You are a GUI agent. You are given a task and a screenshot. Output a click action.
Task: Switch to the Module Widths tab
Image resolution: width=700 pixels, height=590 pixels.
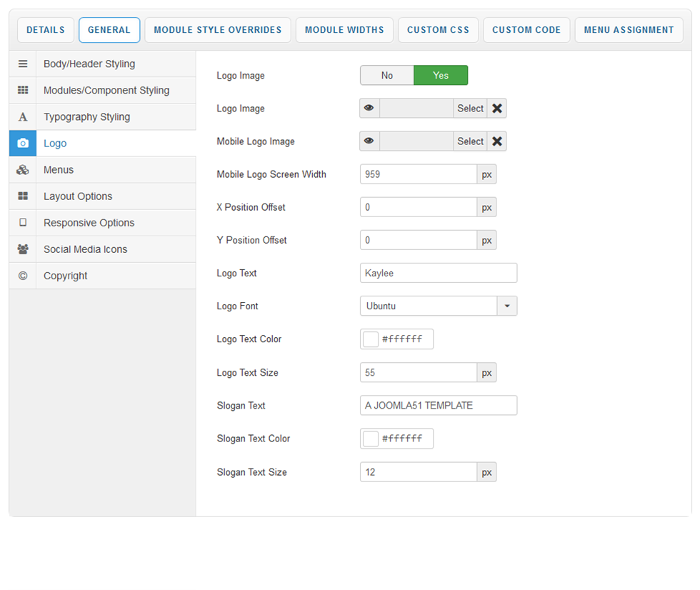(x=344, y=30)
